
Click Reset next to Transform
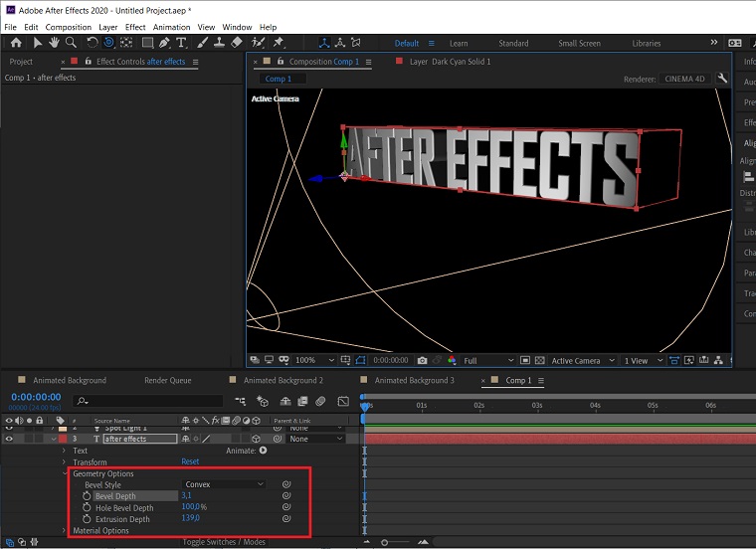pyautogui.click(x=190, y=461)
